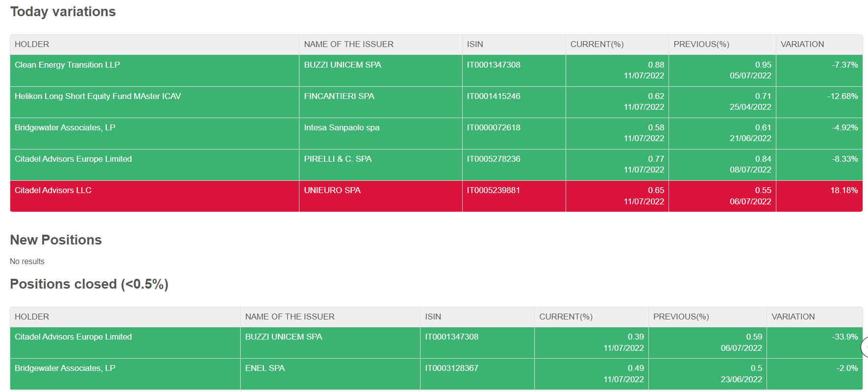Click current value 0.62
868x392 pixels.
(656, 96)
